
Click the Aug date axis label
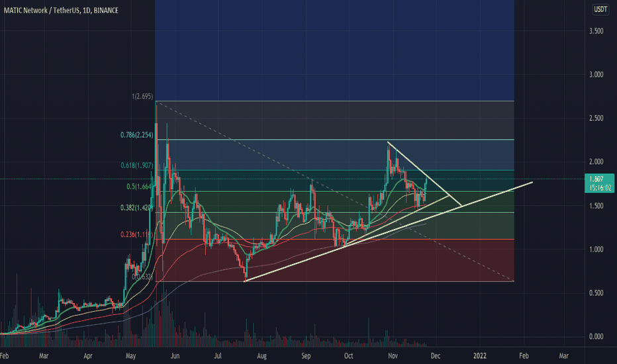point(261,356)
